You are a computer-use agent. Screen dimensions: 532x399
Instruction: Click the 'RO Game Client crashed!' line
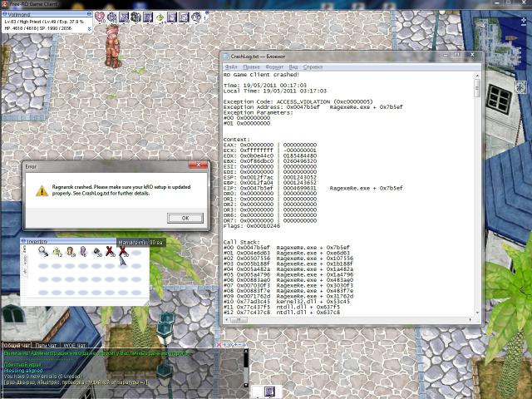[261, 75]
